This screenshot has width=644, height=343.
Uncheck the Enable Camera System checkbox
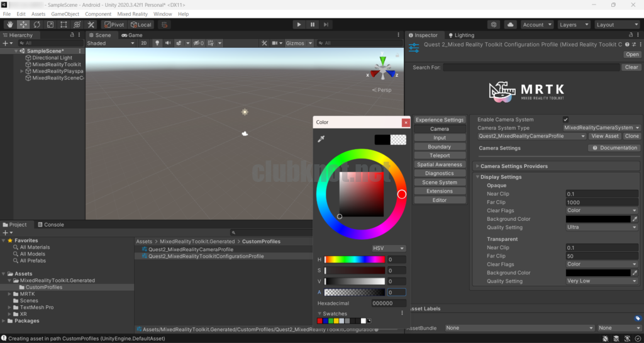[x=565, y=120]
